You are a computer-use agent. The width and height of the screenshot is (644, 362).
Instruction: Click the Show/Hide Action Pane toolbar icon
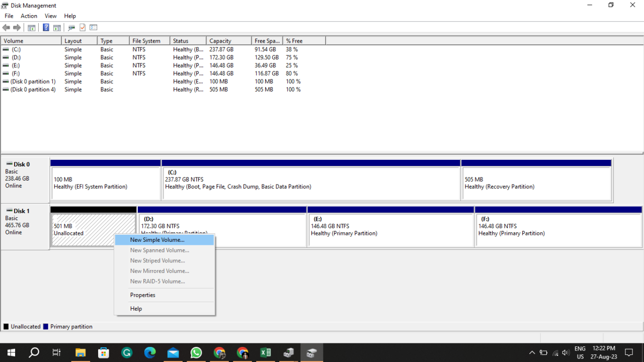click(57, 27)
